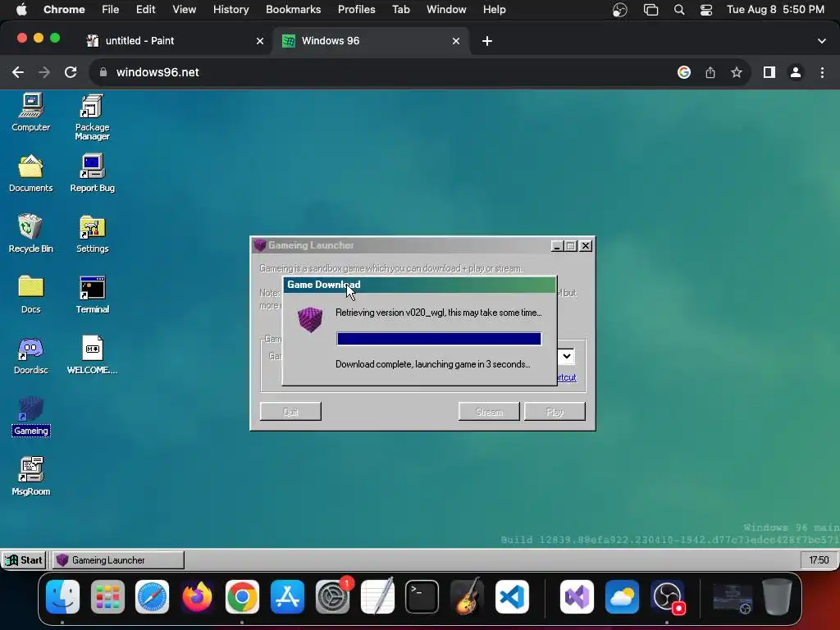Maximize the Gameing Launcher window
This screenshot has width=840, height=630.
(x=571, y=245)
